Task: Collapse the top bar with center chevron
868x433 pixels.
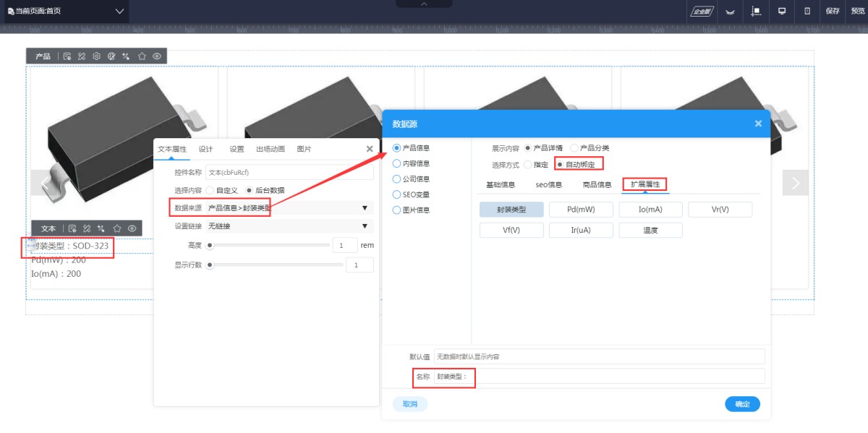Action: (424, 4)
